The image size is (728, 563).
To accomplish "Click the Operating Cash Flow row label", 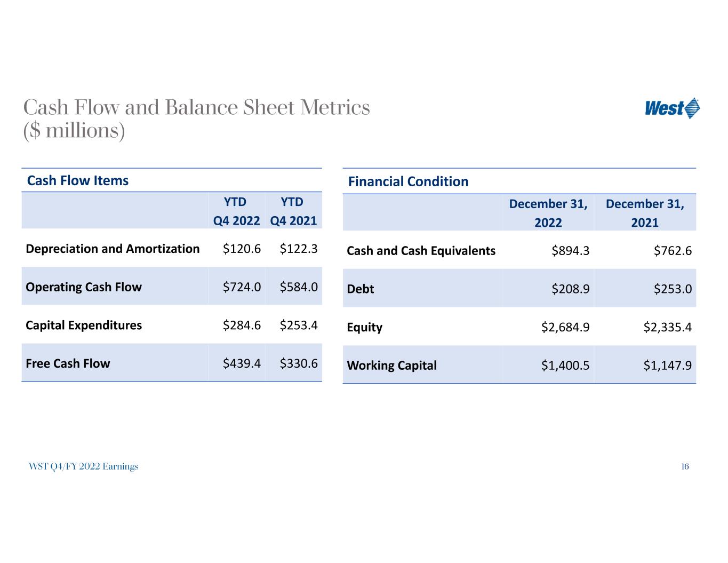I will [x=84, y=287].
